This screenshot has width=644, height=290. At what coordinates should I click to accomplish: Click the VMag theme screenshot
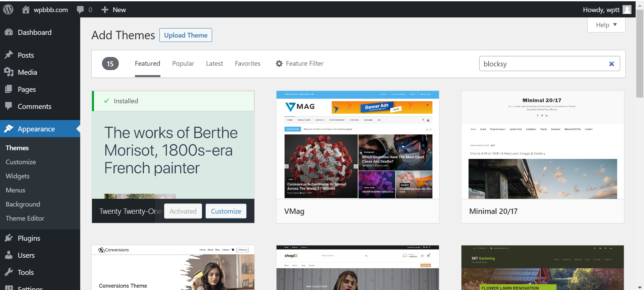point(358,145)
